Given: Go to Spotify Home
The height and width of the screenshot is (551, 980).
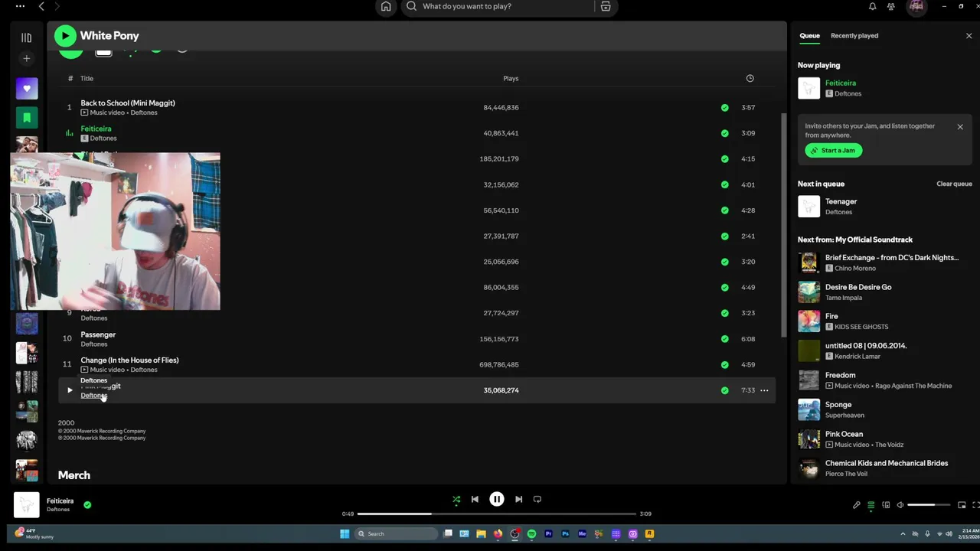Looking at the screenshot, I should [386, 6].
